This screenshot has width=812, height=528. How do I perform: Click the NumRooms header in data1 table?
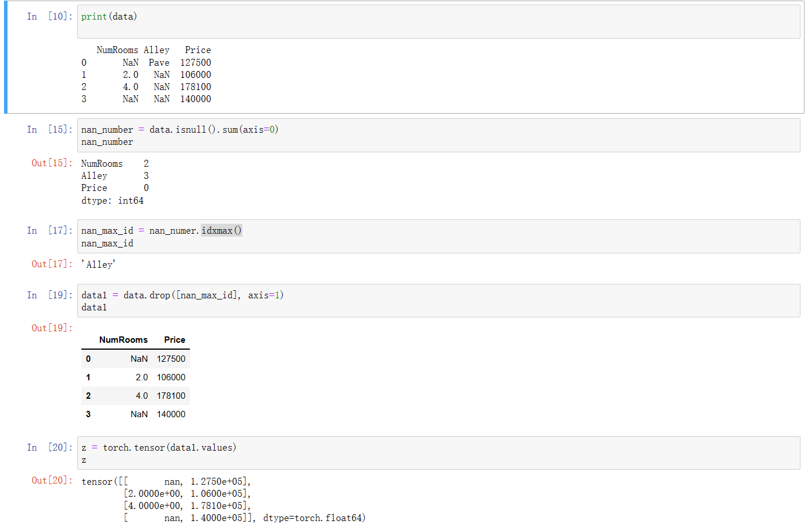click(124, 340)
